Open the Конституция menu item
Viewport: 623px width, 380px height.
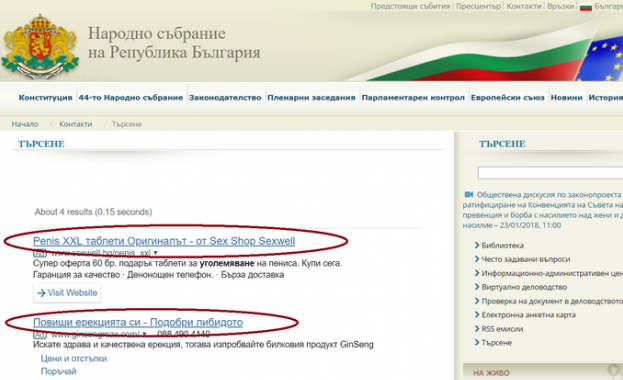coord(45,98)
